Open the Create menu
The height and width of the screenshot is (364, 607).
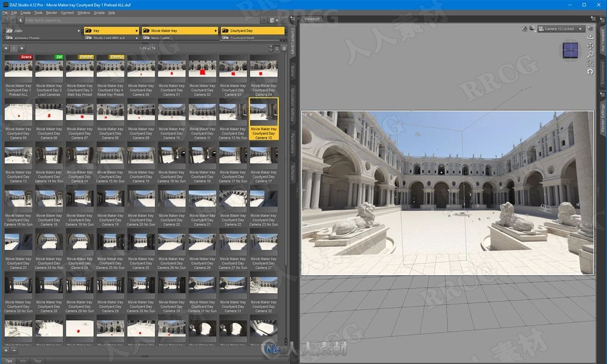26,13
